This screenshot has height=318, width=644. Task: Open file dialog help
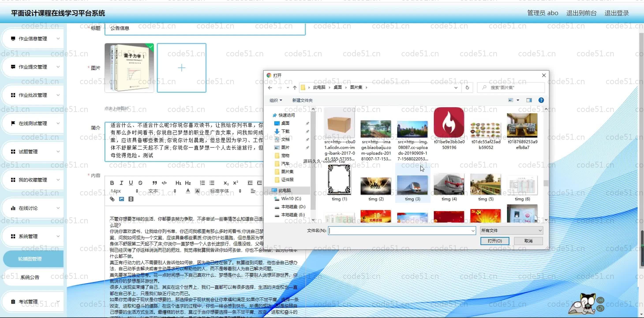(x=541, y=100)
